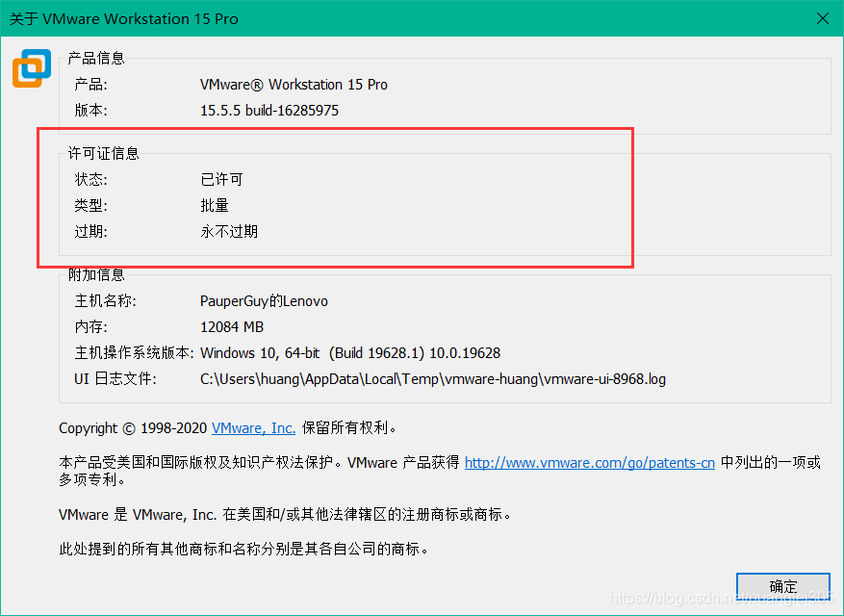The image size is (844, 616).
Task: Click the VMware Workstation logo icon
Action: 31,68
